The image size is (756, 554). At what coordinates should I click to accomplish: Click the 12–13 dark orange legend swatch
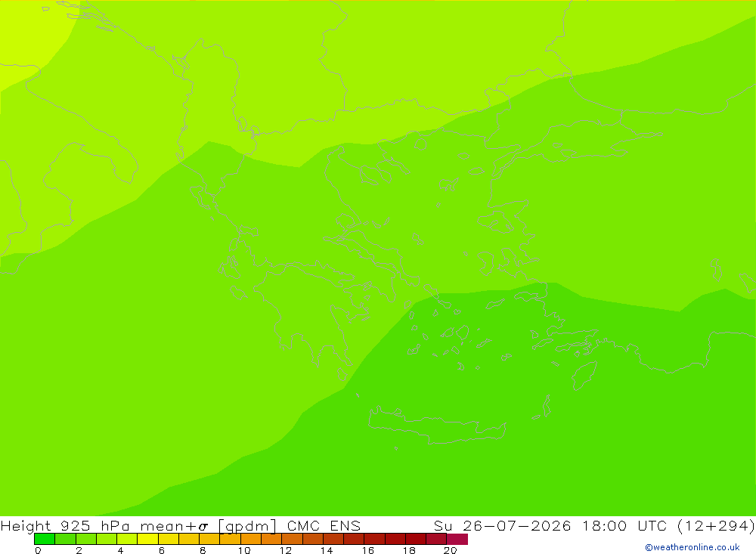pos(292,539)
